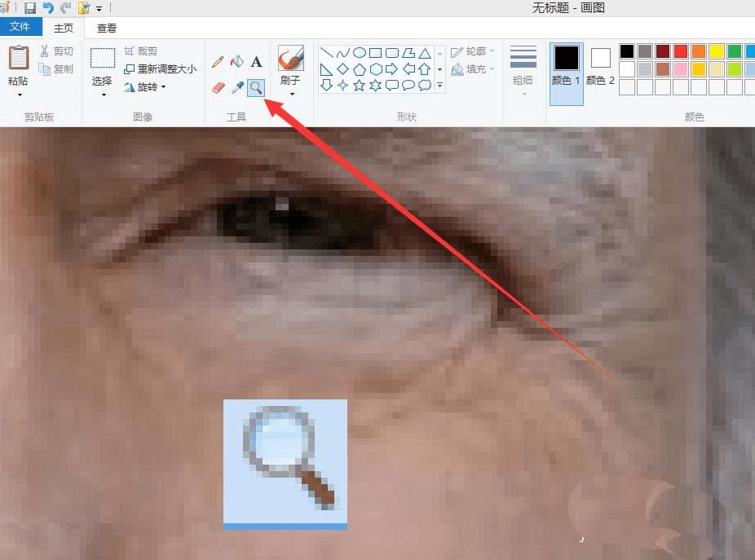
Task: Click the 剪切 button
Action: pos(57,51)
